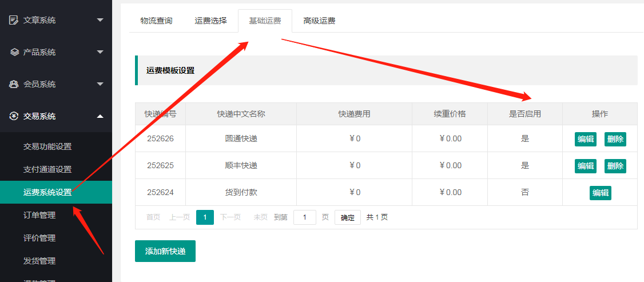Click the 确定 pagination button
This screenshot has height=282, width=644.
click(348, 217)
